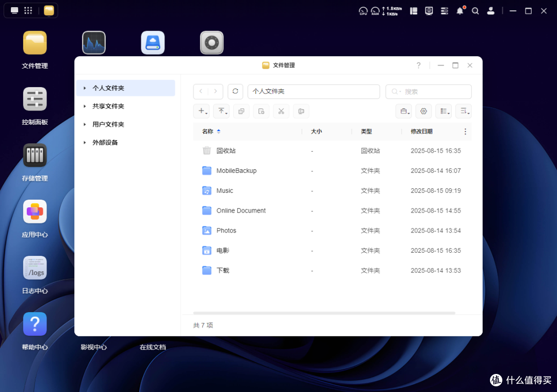Select the file manager taskbar icon in top bar
The height and width of the screenshot is (392, 557).
[49, 11]
